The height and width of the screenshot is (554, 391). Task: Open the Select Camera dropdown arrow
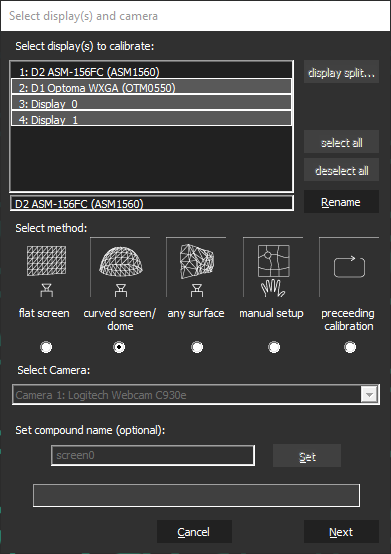pyautogui.click(x=369, y=394)
